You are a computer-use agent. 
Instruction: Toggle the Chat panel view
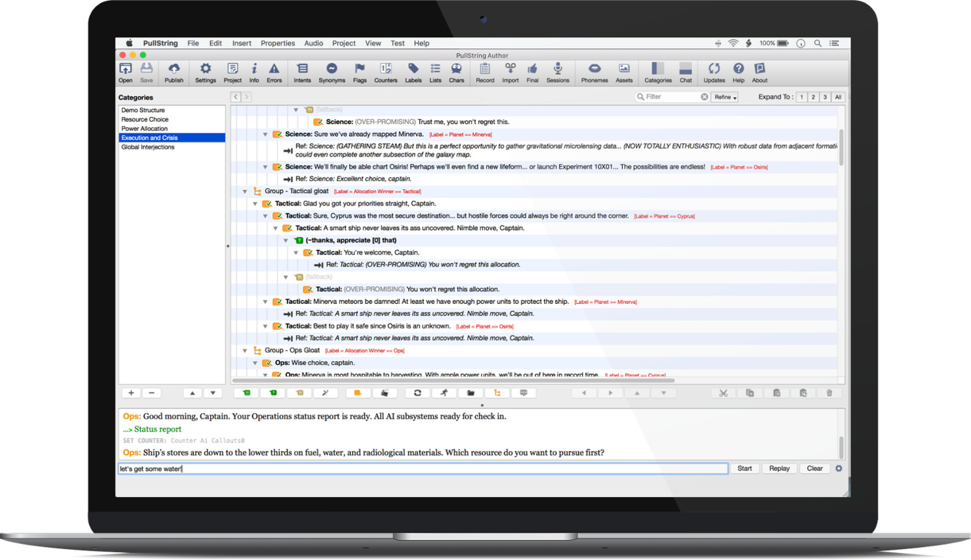686,72
